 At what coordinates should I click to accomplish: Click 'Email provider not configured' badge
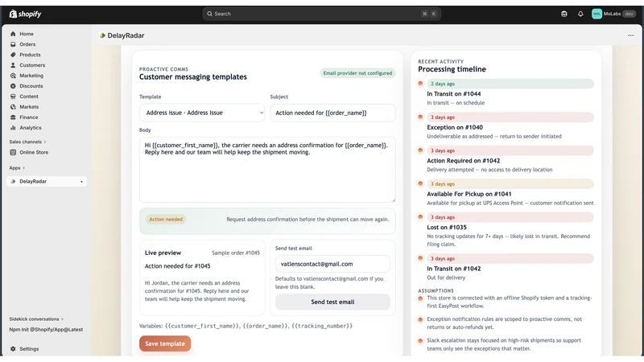[357, 73]
